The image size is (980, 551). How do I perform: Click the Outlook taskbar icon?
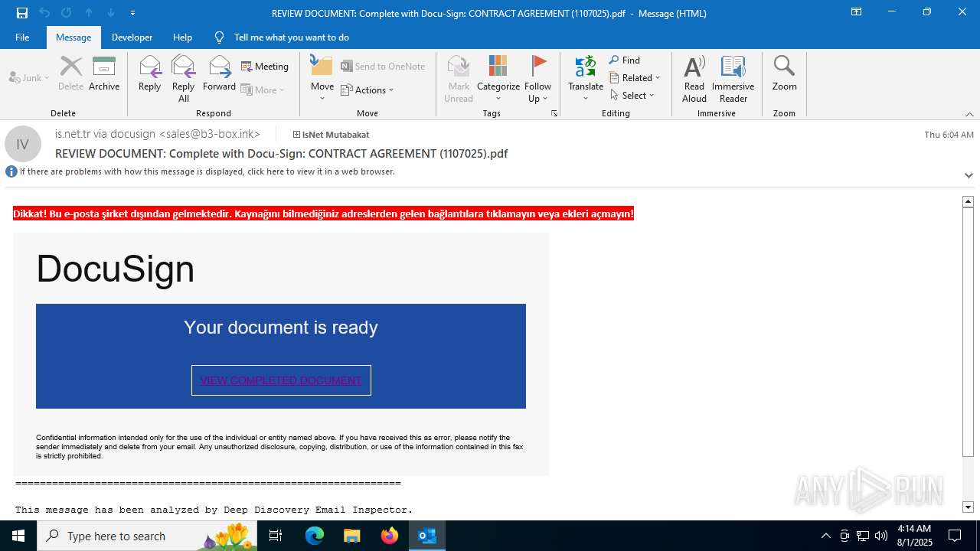click(x=427, y=536)
